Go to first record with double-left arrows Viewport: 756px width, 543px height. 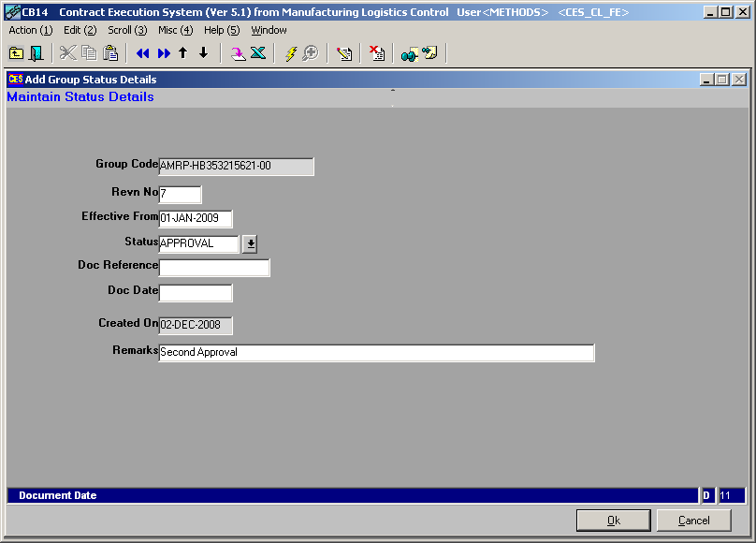coord(142,53)
